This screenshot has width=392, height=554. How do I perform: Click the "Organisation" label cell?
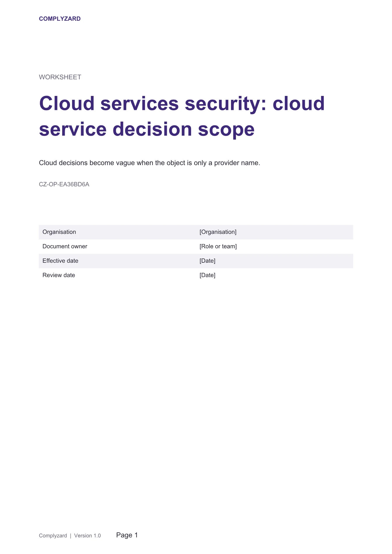pos(118,232)
